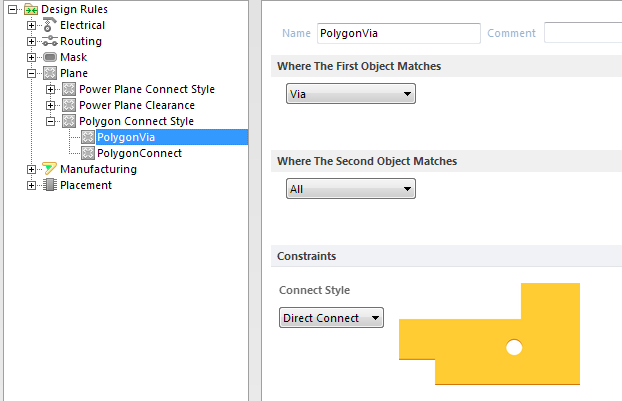The width and height of the screenshot is (622, 401).
Task: Expand the Electrical tree node
Action: 31,25
